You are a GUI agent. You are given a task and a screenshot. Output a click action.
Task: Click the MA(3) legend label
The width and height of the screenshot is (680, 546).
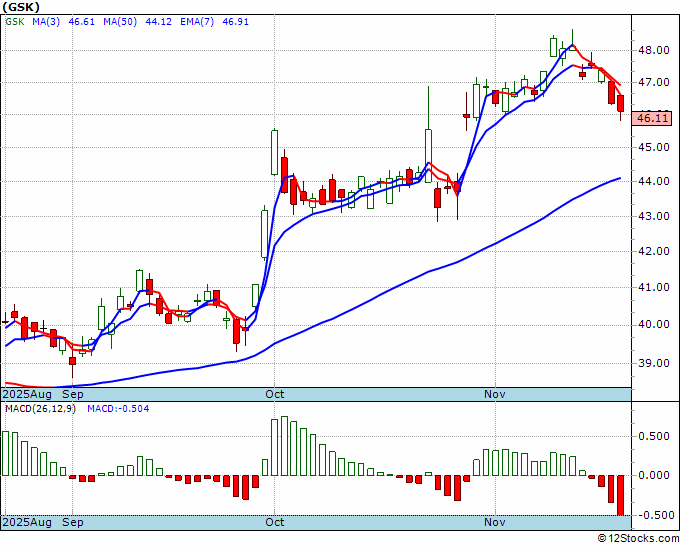tap(46, 22)
